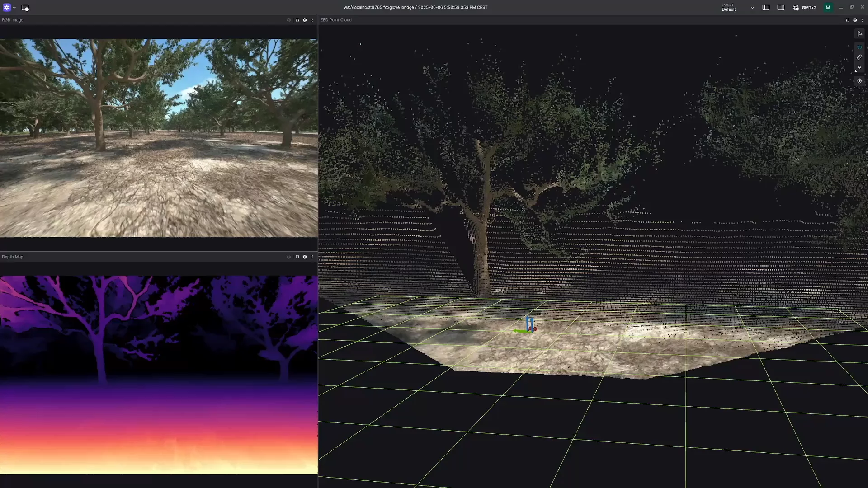
Task: Fullscreen the Depth Map panel
Action: 297,257
